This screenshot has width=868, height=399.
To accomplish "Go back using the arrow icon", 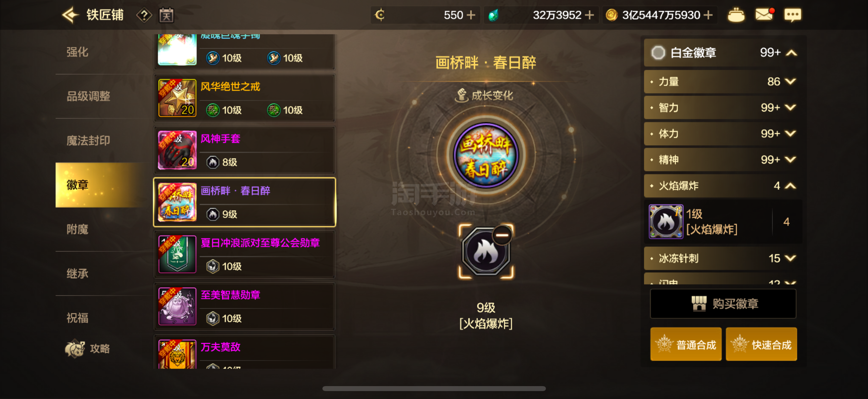I will (70, 15).
